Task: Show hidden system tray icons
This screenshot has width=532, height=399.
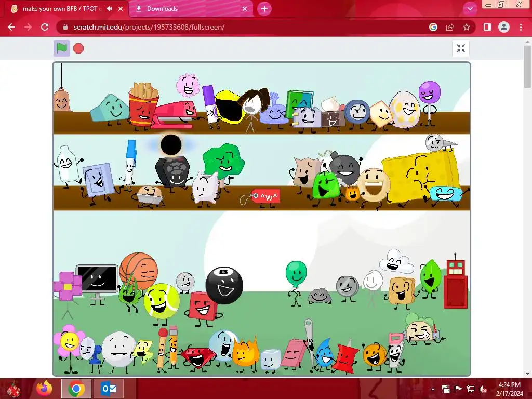Action: click(433, 389)
